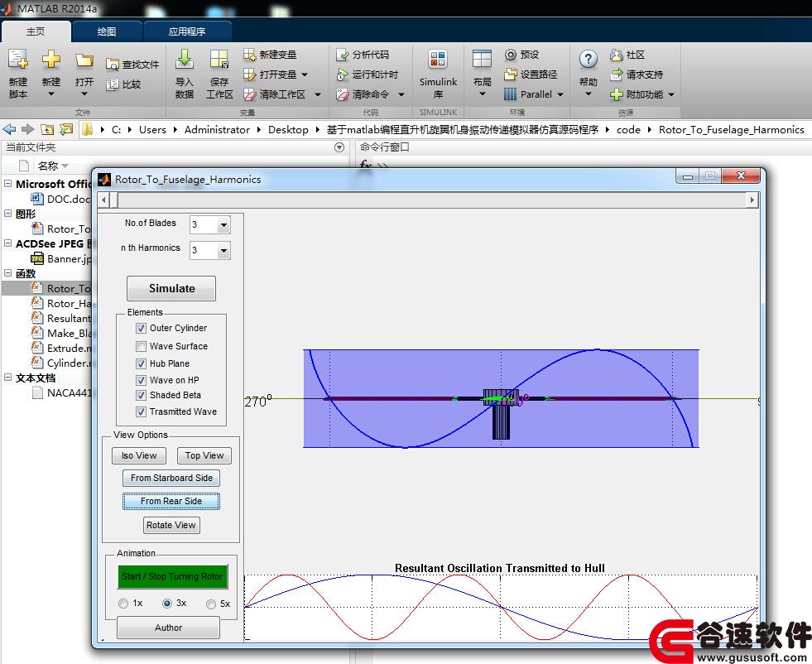Click the Author button
Screen dimensions: 812x664
tap(168, 628)
